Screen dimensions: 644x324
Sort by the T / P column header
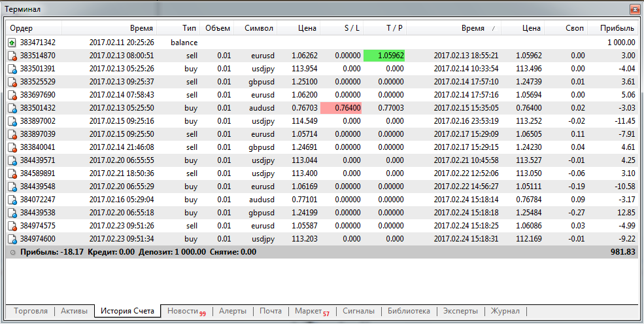point(385,28)
